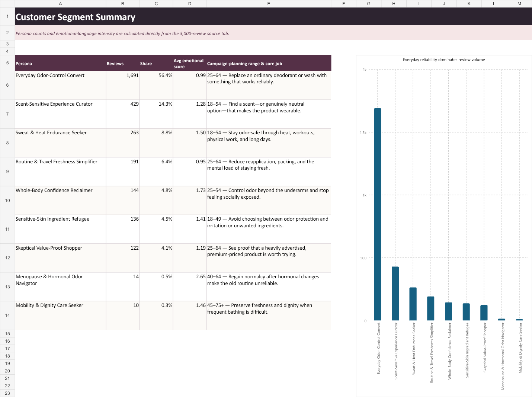Click column A header
This screenshot has width=532, height=397.
point(60,4)
